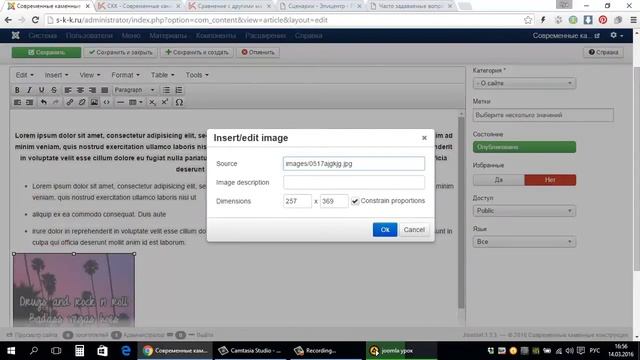Open the Pinterest extension icon

(x=603, y=20)
